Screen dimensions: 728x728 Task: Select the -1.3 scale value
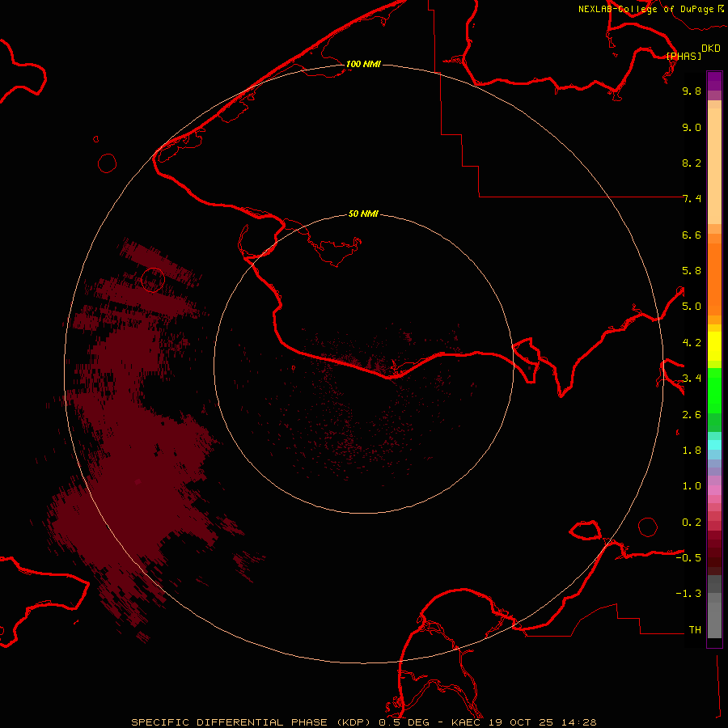688,594
